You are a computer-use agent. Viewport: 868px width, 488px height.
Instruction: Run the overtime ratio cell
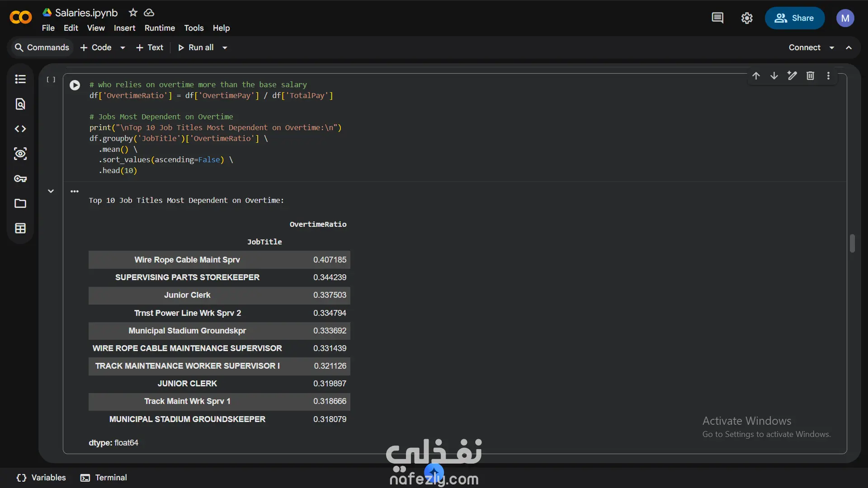coord(75,85)
